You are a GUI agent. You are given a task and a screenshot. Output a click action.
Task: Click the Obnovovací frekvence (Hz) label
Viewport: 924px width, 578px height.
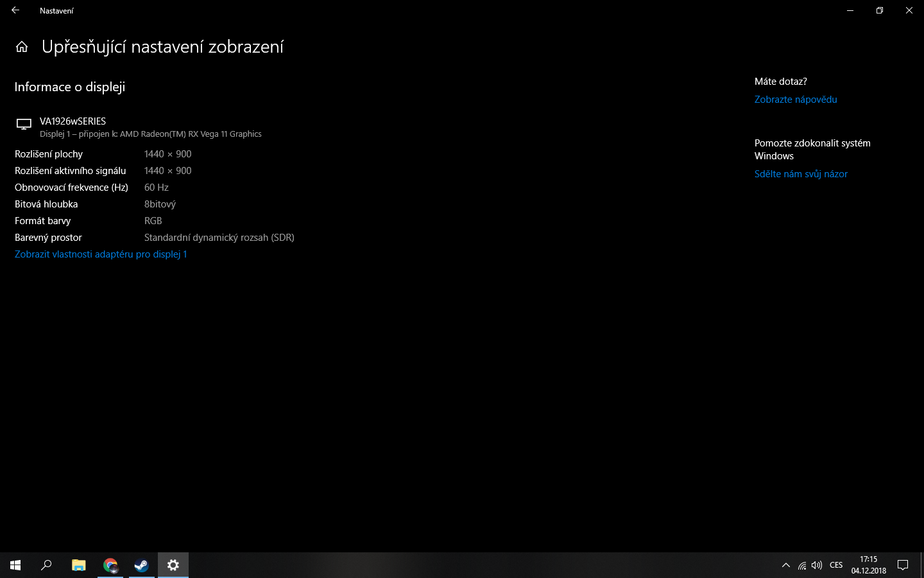tap(71, 188)
